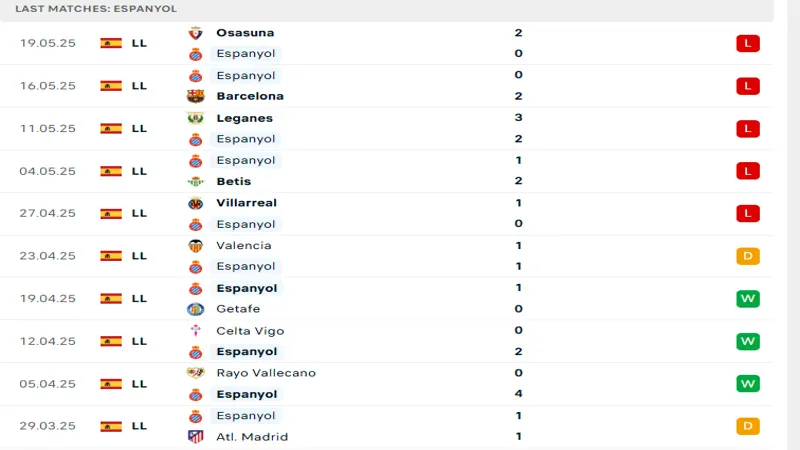
Task: Select the red L badge for the Osasuna match
Action: click(748, 43)
